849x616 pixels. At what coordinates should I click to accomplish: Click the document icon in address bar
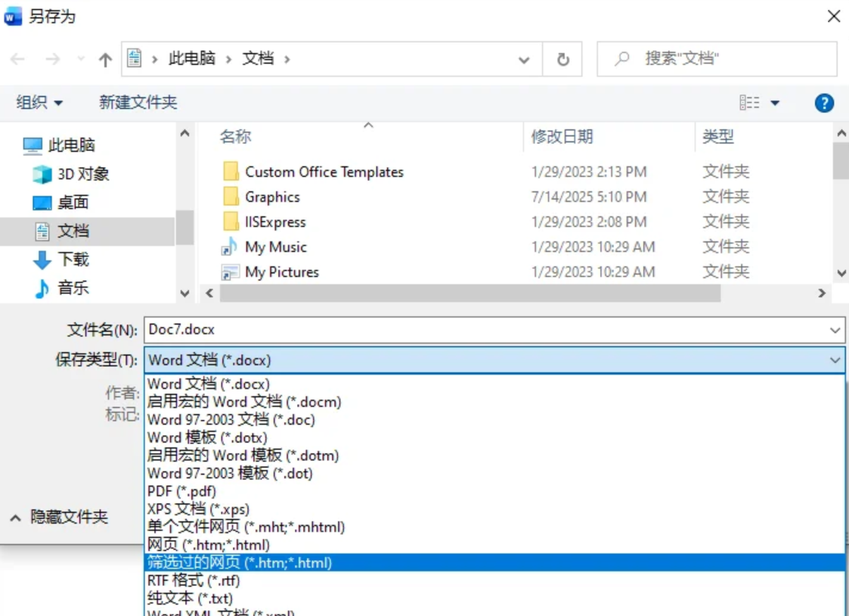tap(135, 58)
